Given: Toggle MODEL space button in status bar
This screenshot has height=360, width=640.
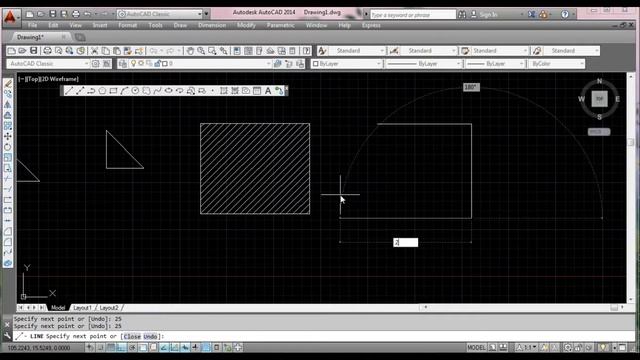Looking at the screenshot, I should pos(476,348).
